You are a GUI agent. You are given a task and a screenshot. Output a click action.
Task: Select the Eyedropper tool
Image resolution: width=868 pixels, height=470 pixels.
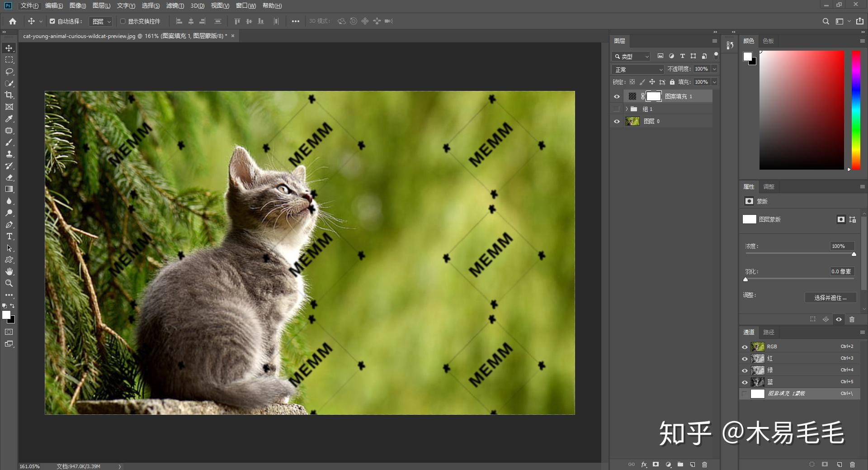(9, 119)
